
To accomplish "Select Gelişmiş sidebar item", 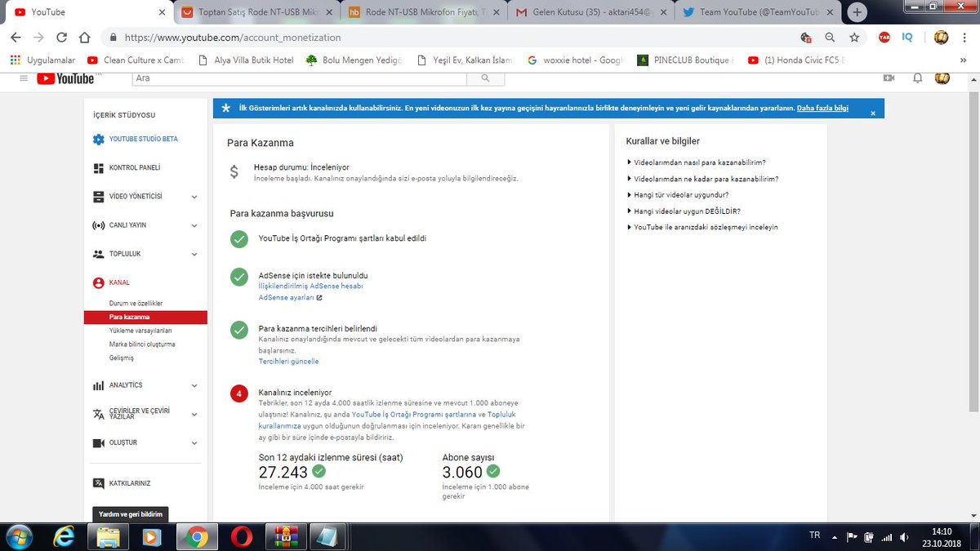I will click(x=121, y=358).
